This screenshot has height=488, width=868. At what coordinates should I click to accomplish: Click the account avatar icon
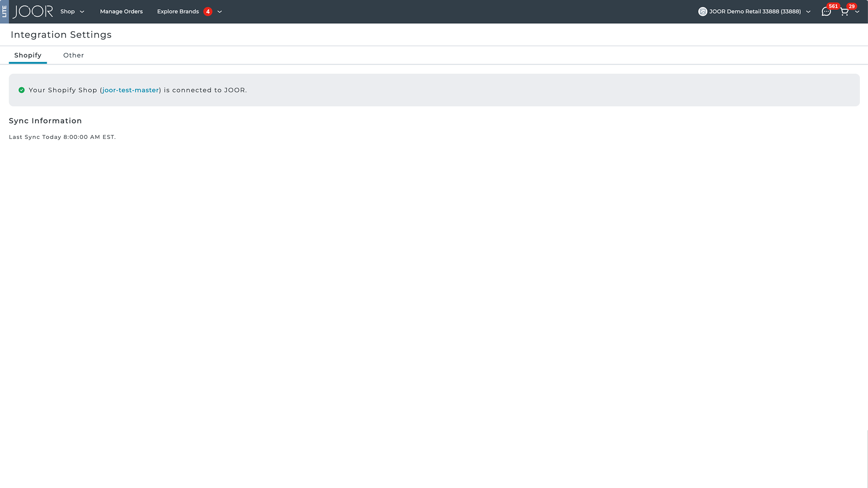tap(703, 11)
